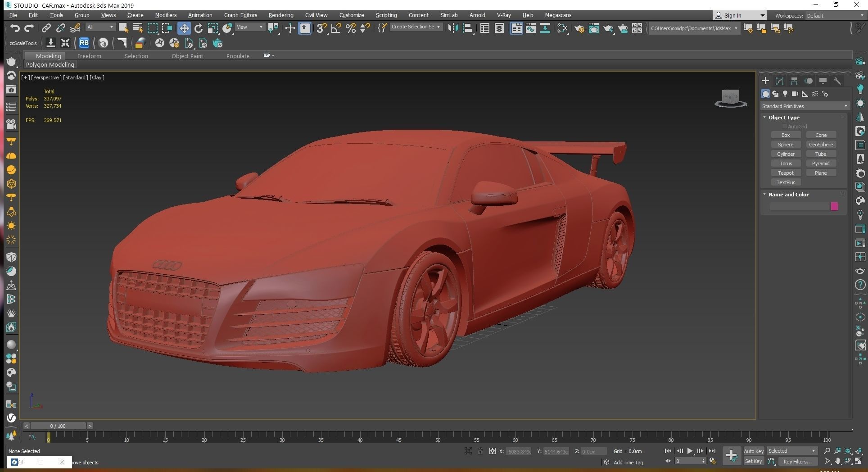Open the Rendering menu

tap(281, 15)
